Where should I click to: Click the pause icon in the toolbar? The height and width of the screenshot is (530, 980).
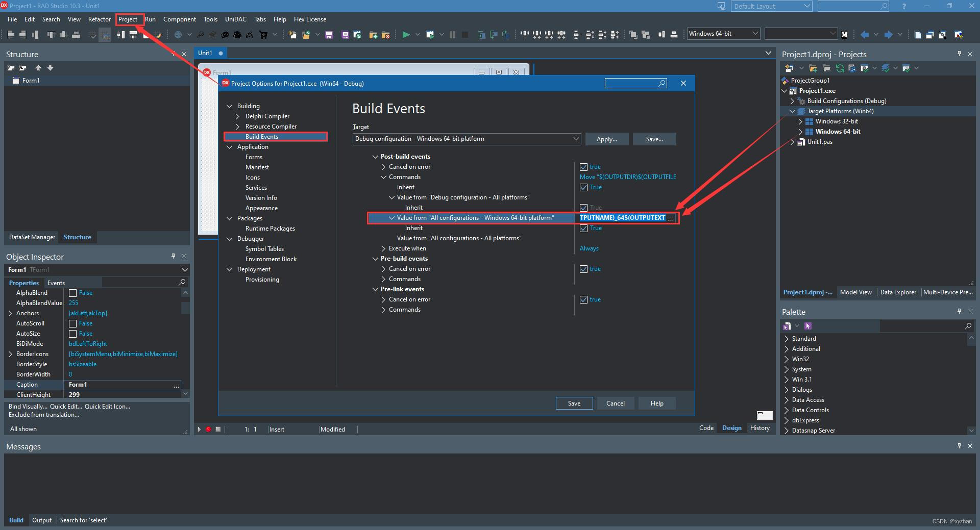452,35
